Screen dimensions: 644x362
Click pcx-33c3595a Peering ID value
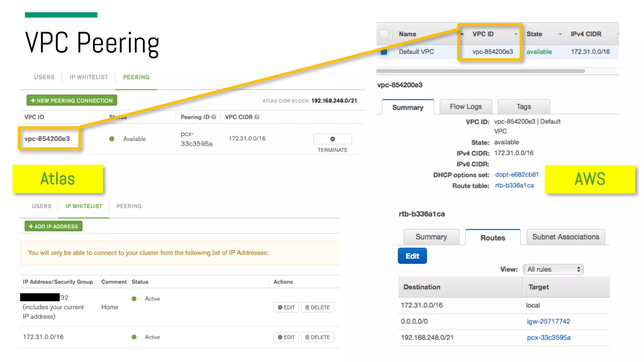197,139
